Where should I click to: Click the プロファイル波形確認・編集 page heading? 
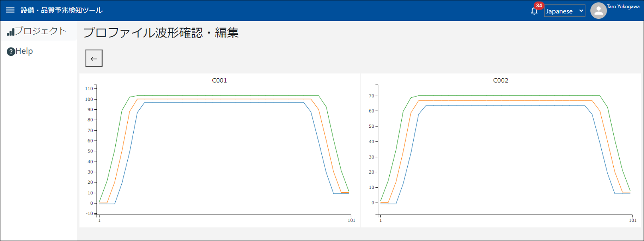click(x=161, y=33)
